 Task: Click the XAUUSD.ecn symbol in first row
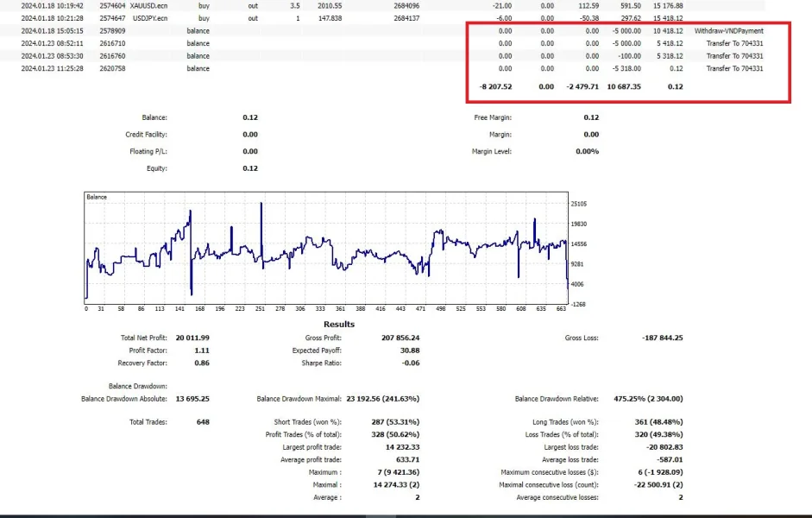pos(148,5)
